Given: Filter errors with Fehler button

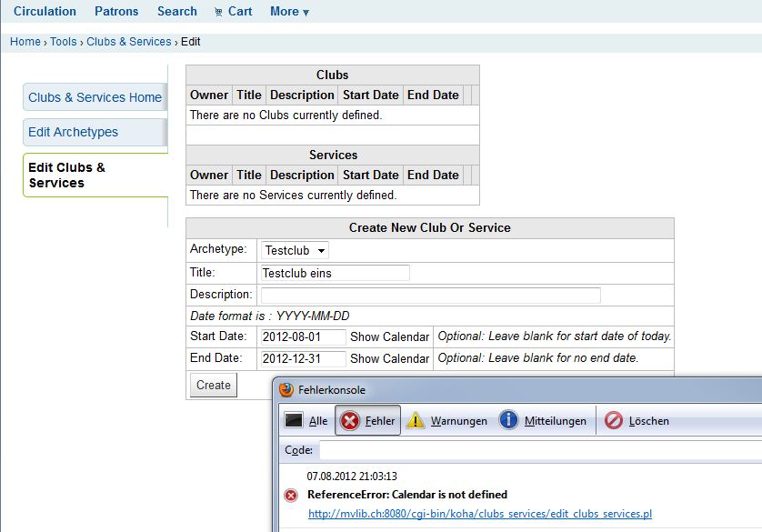Looking at the screenshot, I should 368,421.
